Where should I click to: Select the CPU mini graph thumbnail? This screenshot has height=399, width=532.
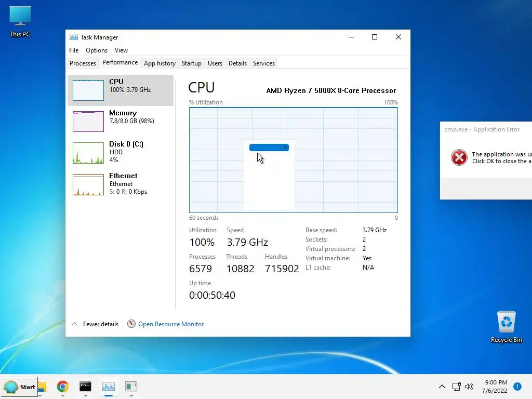pos(88,90)
